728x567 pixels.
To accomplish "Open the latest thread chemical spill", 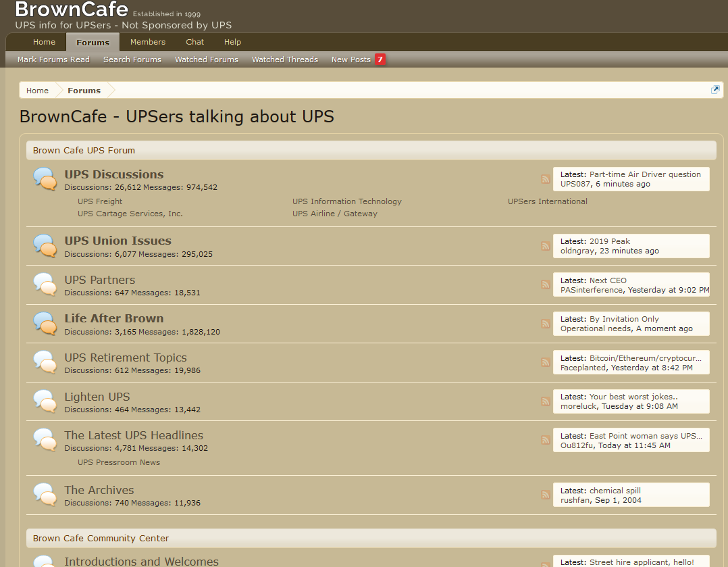I will point(615,491).
